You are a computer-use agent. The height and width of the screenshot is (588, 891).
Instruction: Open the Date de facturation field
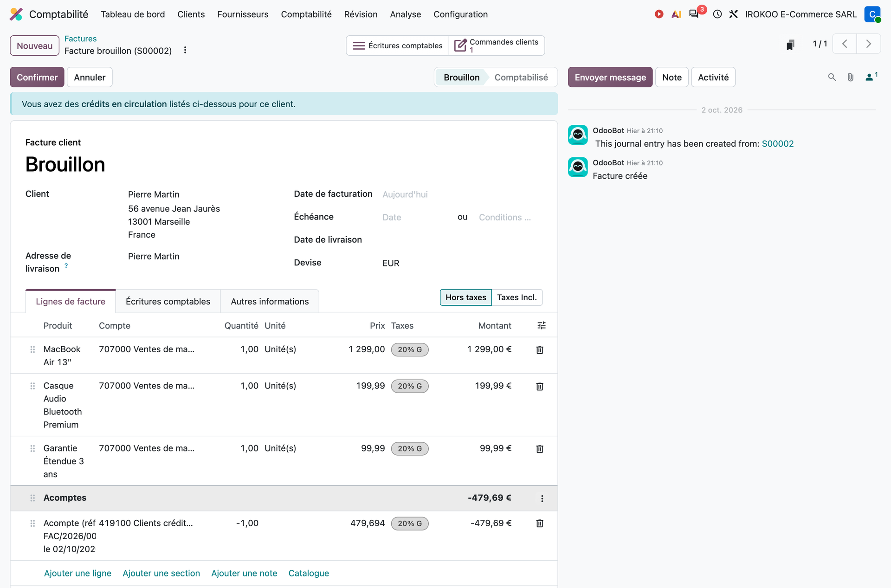[461, 194]
